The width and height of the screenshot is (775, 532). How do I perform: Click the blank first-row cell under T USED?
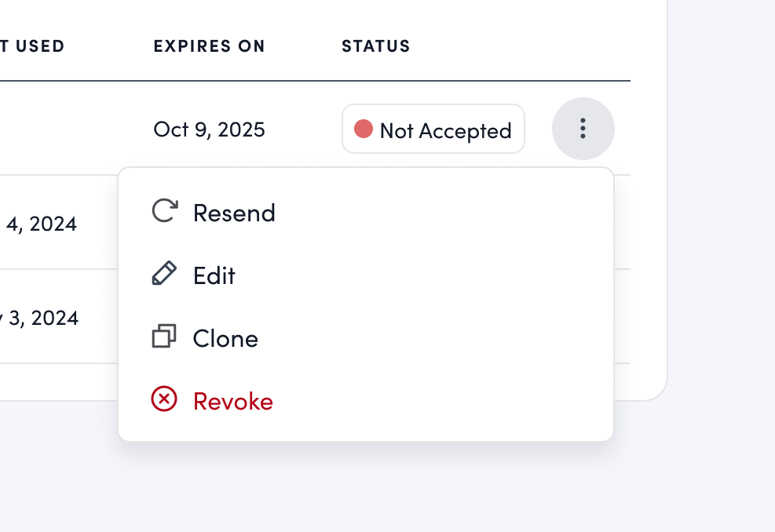tap(47, 129)
